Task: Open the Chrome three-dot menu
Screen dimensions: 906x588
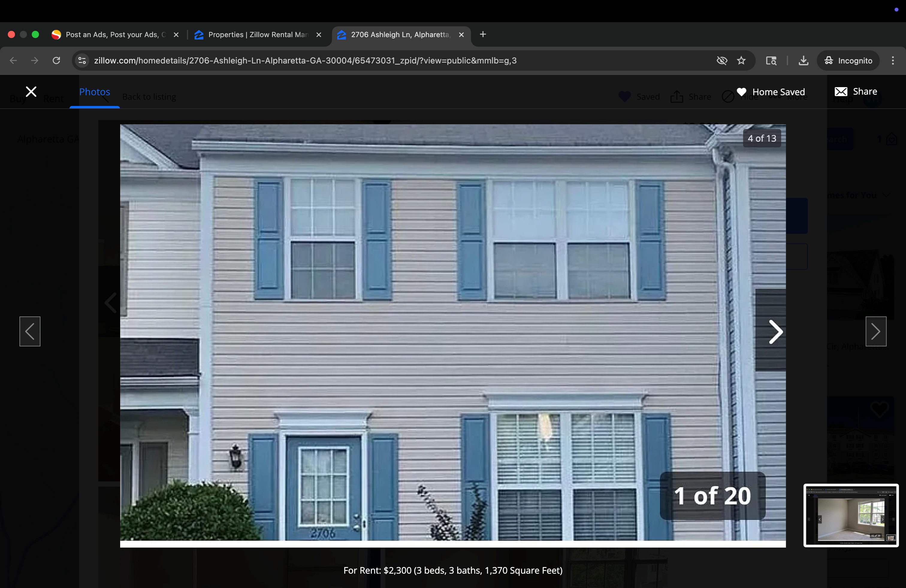Action: point(893,60)
